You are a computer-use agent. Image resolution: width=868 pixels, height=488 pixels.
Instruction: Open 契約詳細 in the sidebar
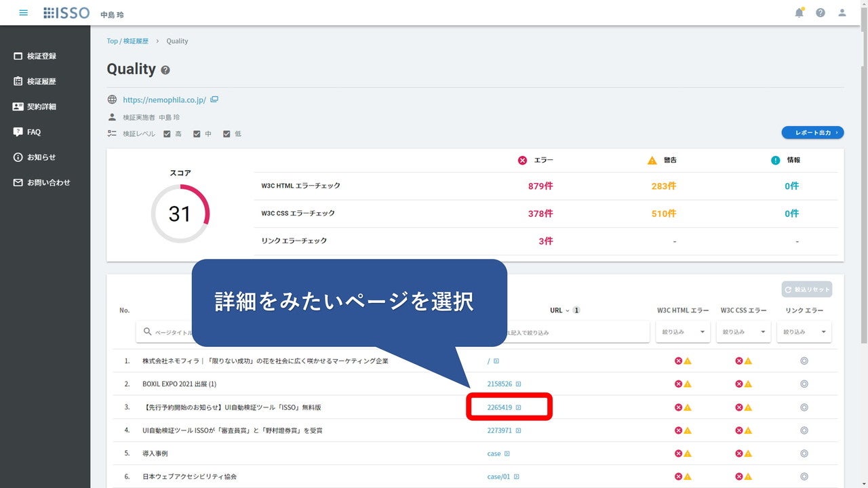pyautogui.click(x=41, y=107)
